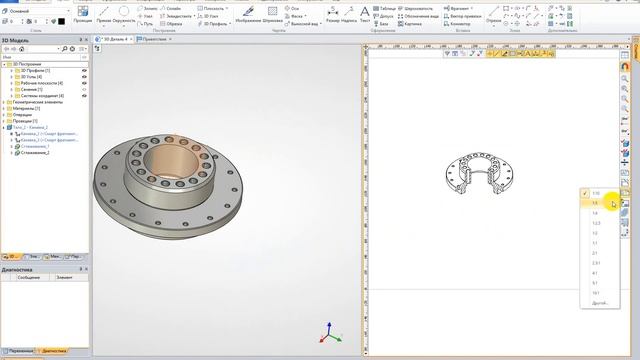The width and height of the screenshot is (640, 360).
Task: Toggle visibility of Рабочие плоскости folder
Action: pyautogui.click(x=84, y=83)
